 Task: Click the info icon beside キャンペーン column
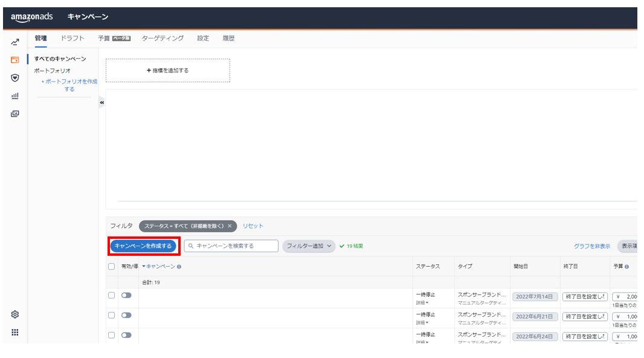coord(179,267)
